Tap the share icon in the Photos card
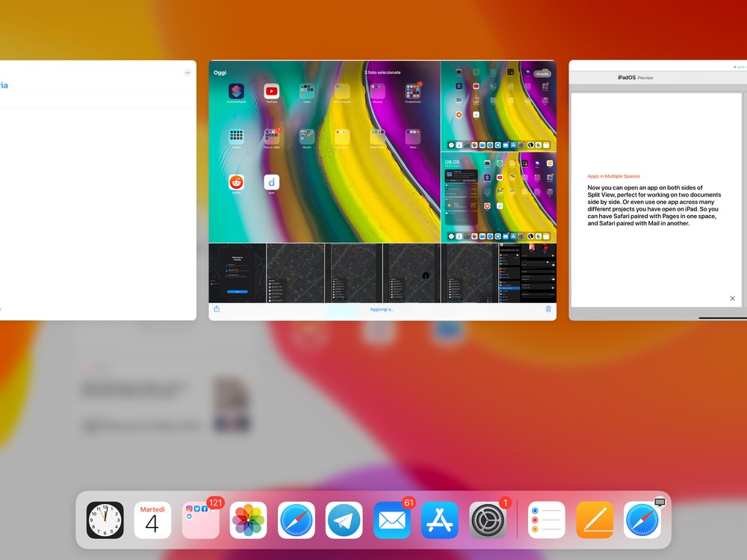 [217, 309]
